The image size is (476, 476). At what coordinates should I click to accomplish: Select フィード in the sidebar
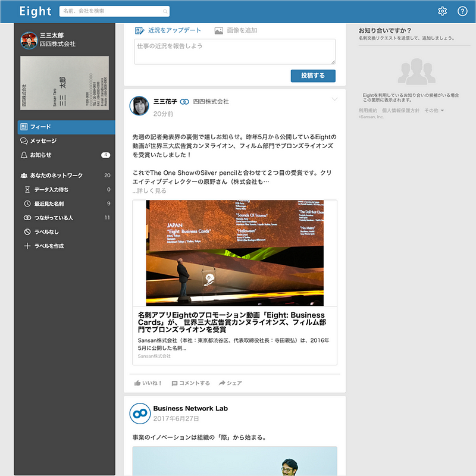pyautogui.click(x=67, y=127)
